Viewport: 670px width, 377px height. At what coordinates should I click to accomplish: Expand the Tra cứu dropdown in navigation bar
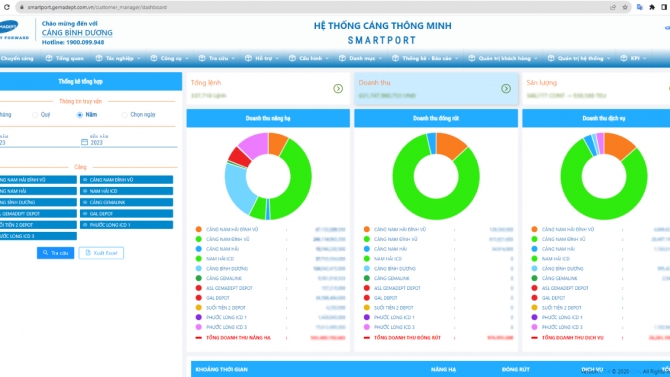(217, 58)
